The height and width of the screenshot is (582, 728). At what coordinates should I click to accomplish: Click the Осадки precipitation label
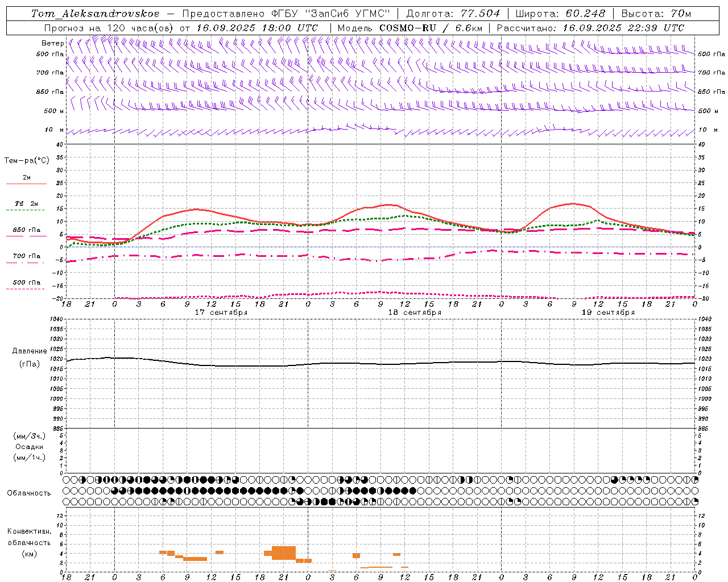coord(30,447)
